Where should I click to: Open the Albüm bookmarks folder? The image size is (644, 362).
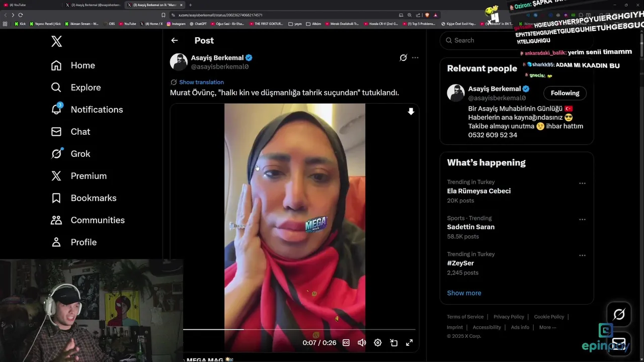(x=313, y=24)
